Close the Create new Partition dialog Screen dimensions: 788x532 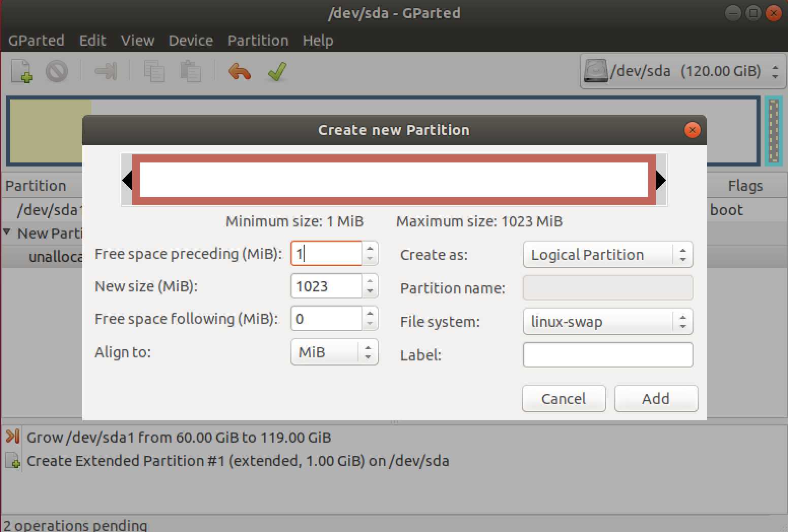click(x=692, y=130)
